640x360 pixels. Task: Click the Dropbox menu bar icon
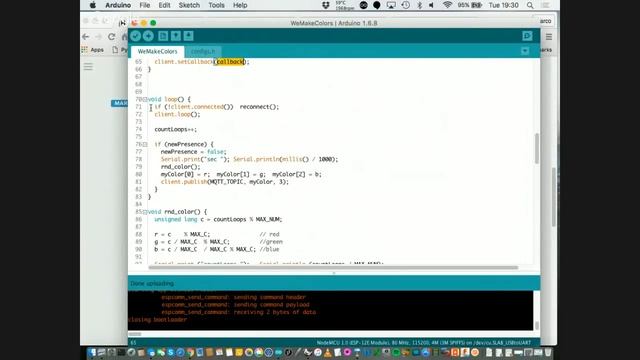(326, 5)
